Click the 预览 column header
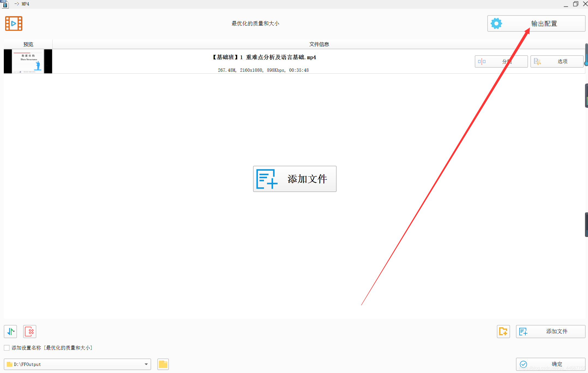Image resolution: width=588 pixels, height=373 pixels. point(28,44)
